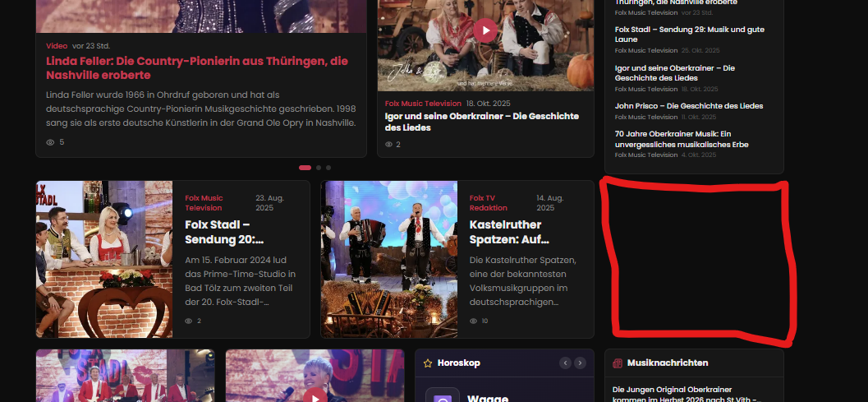The width and height of the screenshot is (868, 402).
Task: Open the Linda Feller article image at top
Action: tap(201, 16)
